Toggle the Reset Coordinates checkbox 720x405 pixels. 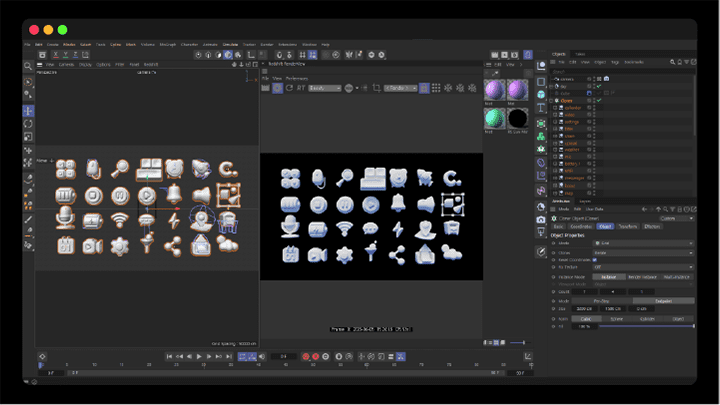[595, 260]
